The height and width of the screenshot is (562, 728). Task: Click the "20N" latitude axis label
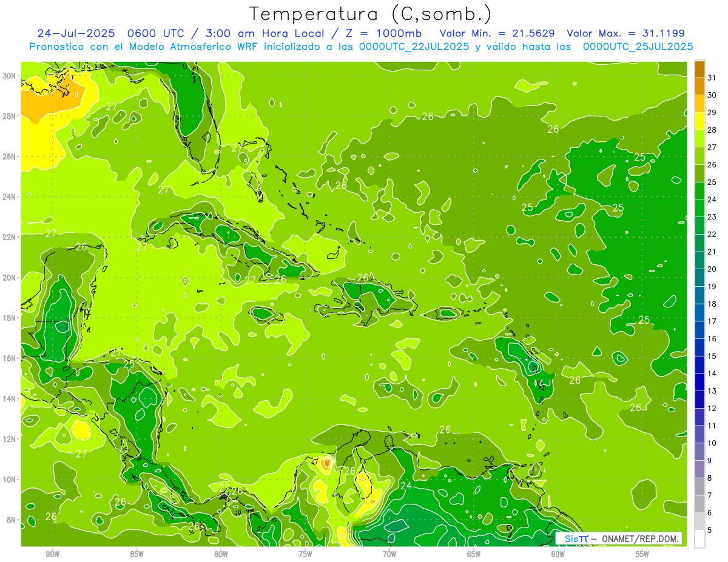[x=10, y=278]
